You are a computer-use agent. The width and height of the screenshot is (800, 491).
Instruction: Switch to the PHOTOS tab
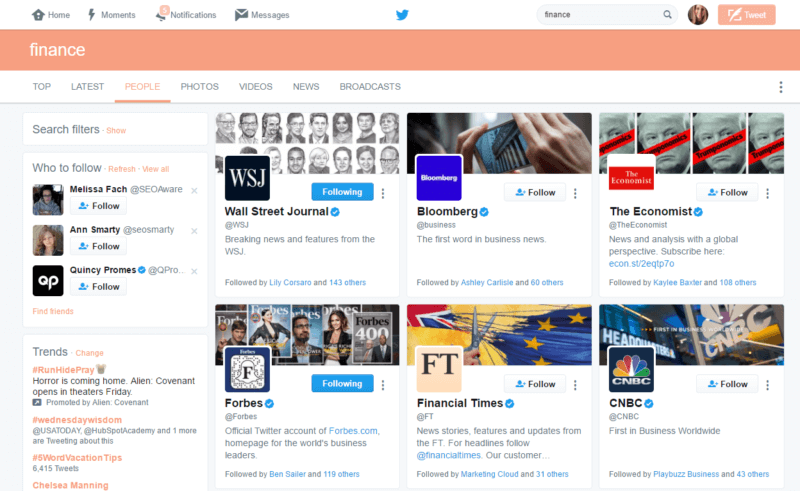[199, 87]
